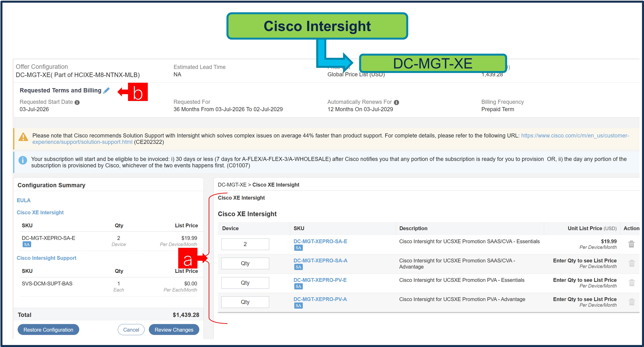Open Cisco XE Intersight summary link
644x347 pixels.
click(x=40, y=212)
